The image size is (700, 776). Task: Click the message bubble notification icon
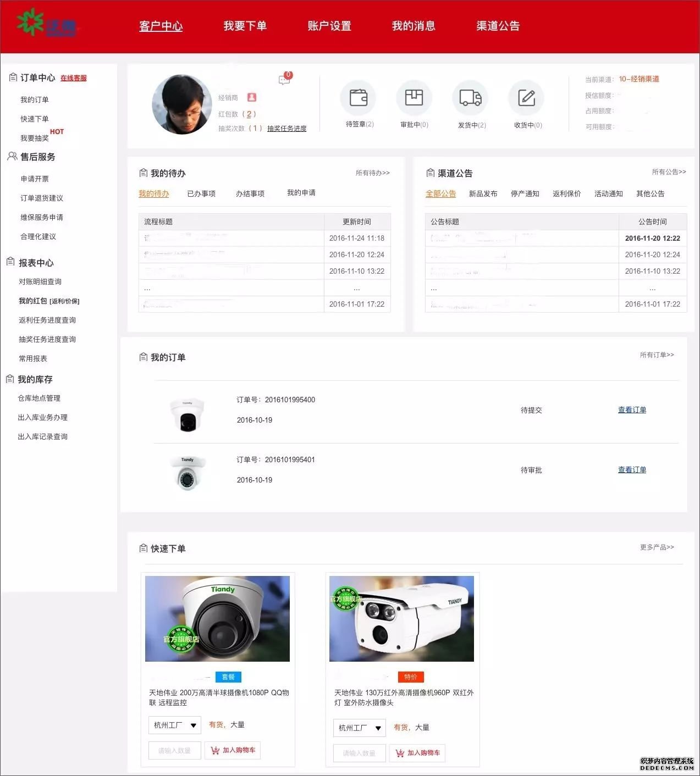tap(284, 80)
